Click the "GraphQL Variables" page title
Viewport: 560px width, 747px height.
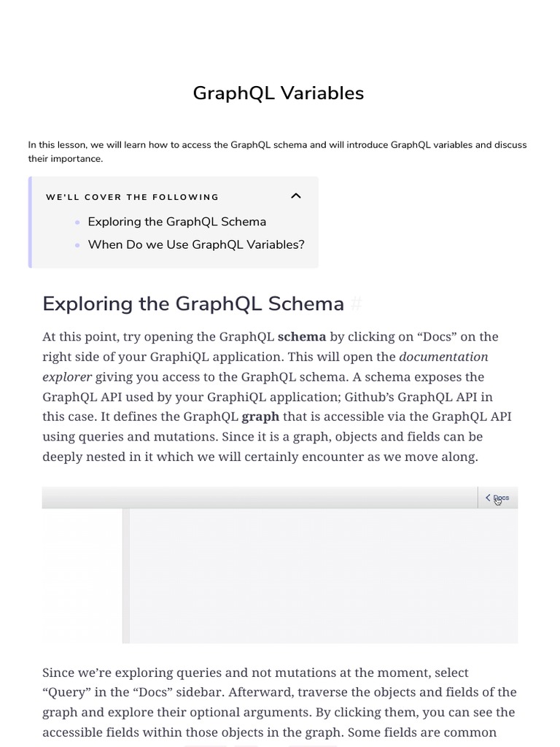[278, 93]
